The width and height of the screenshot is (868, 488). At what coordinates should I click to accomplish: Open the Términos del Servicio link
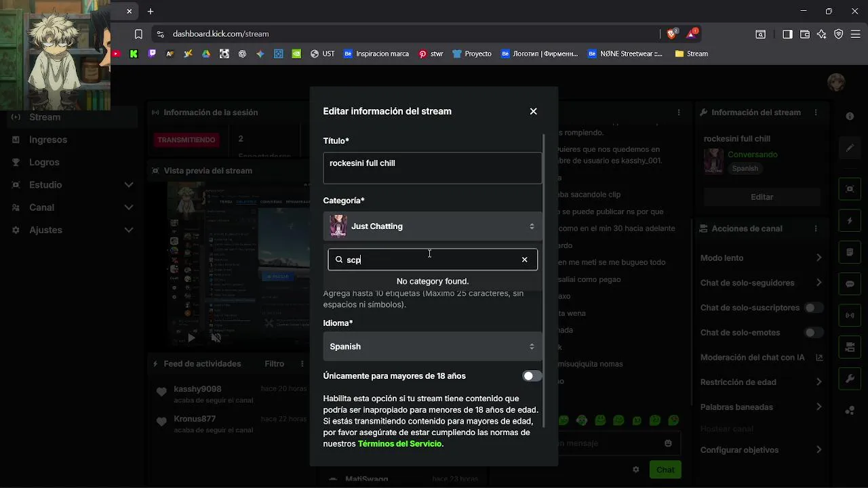pyautogui.click(x=399, y=444)
